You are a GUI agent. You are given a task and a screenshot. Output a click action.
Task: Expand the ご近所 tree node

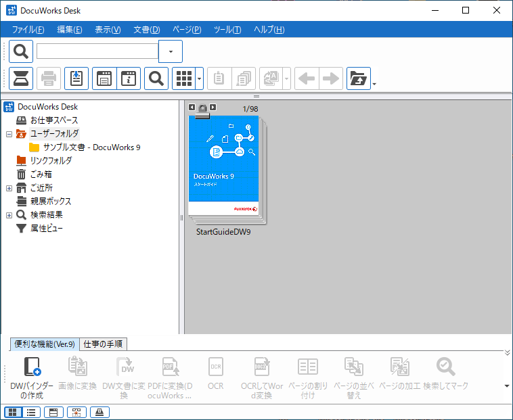9,188
